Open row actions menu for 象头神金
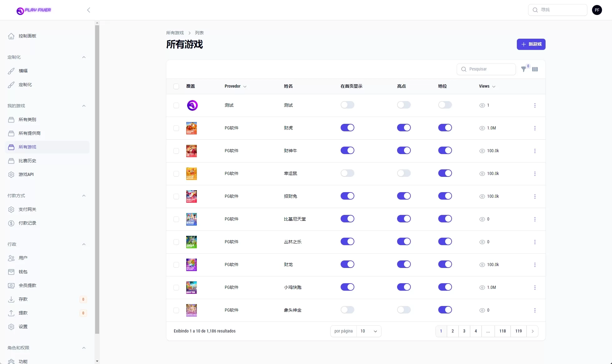Viewport: 612px width, 364px height. pos(535,310)
